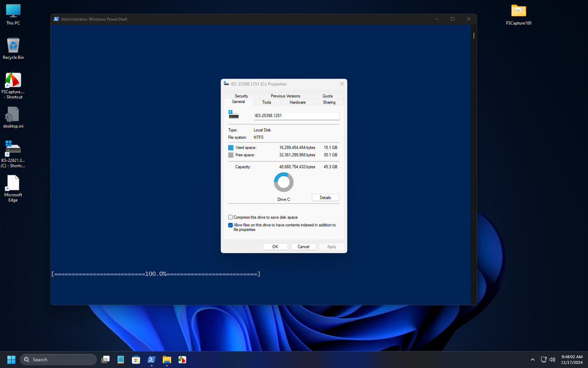Open FSCapture from the taskbar
The image size is (588, 368).
[x=182, y=359]
